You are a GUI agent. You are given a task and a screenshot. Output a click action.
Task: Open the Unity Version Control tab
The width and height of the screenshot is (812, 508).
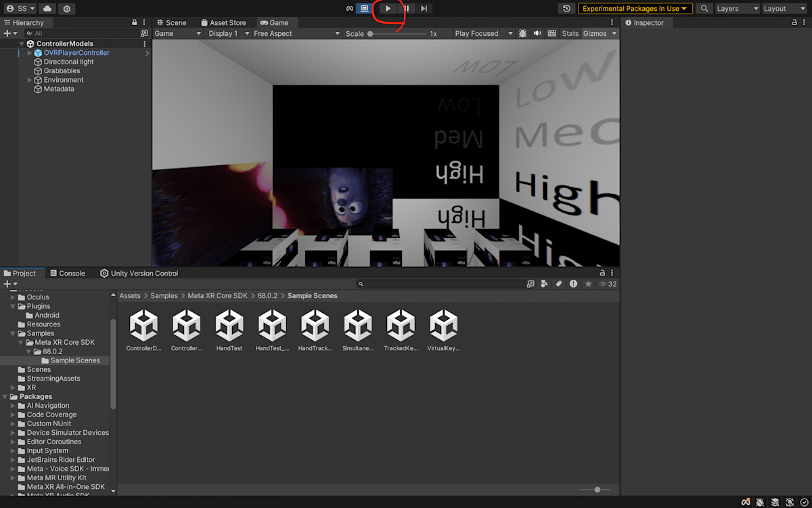point(139,273)
